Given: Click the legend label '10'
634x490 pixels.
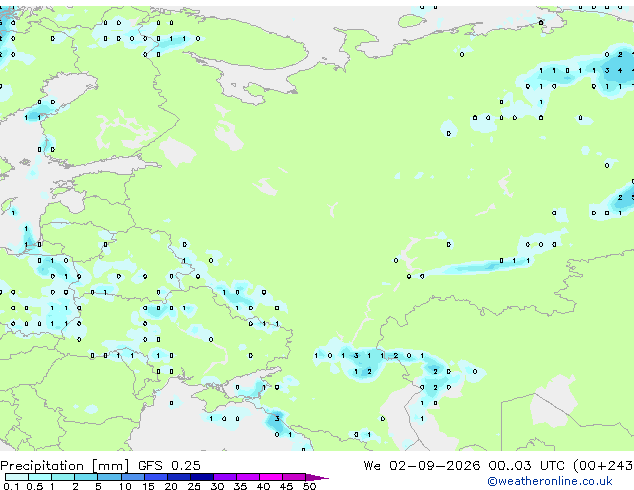Looking at the screenshot, I should [125, 486].
